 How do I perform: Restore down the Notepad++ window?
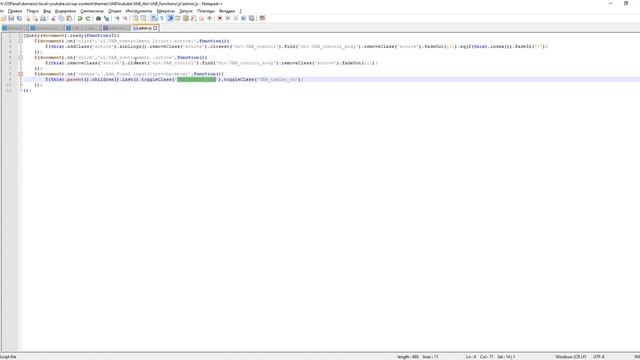click(626, 3)
